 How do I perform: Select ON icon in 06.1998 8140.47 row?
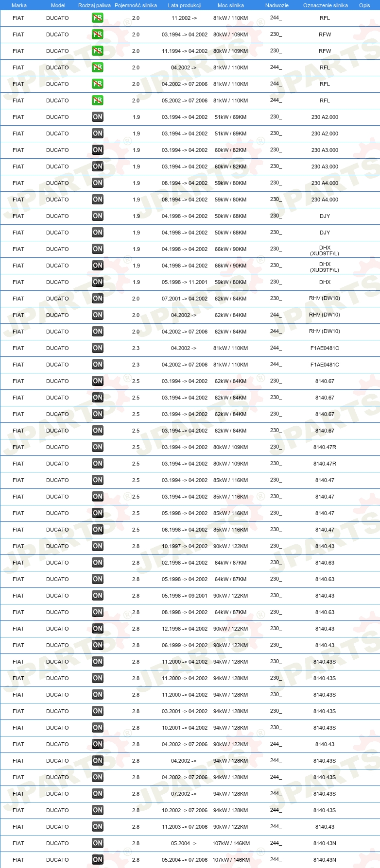pos(98,530)
